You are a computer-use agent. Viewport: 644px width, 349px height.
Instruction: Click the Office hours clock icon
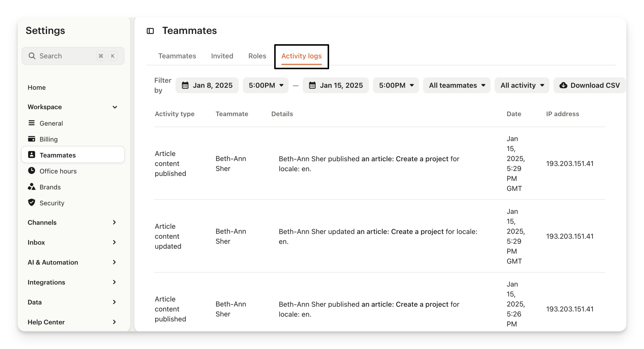coord(31,171)
